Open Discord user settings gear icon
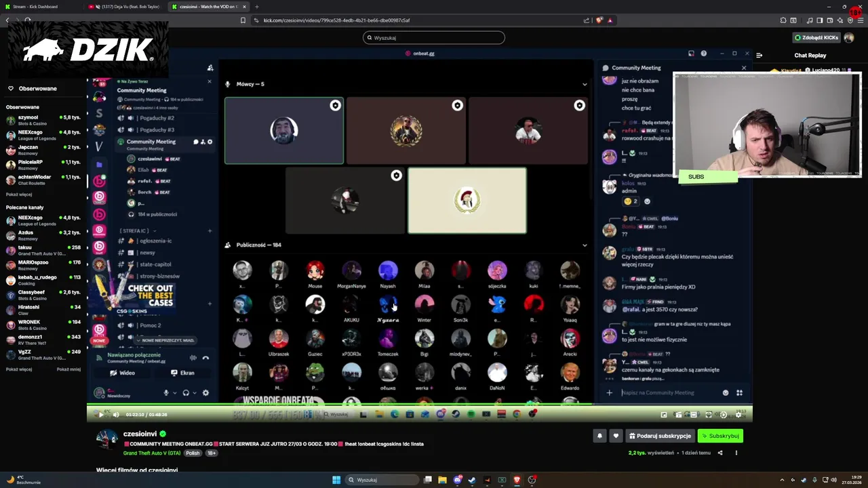The image size is (868, 488). (205, 392)
